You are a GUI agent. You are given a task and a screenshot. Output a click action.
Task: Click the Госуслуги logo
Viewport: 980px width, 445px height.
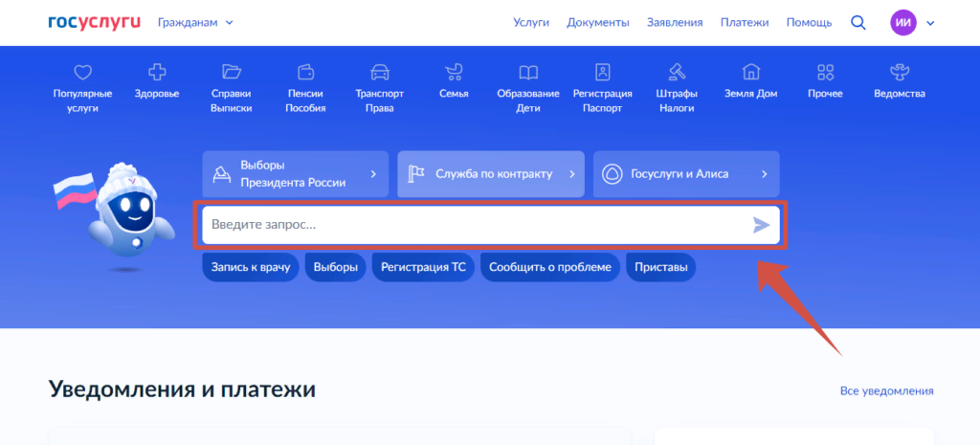click(95, 23)
